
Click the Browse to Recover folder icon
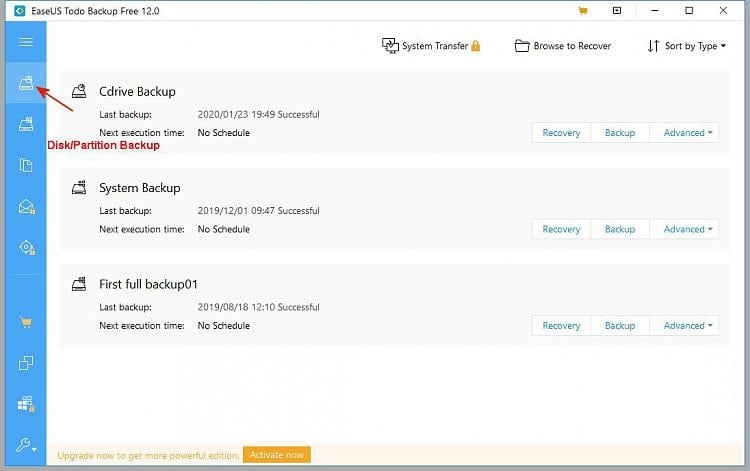[x=522, y=46]
